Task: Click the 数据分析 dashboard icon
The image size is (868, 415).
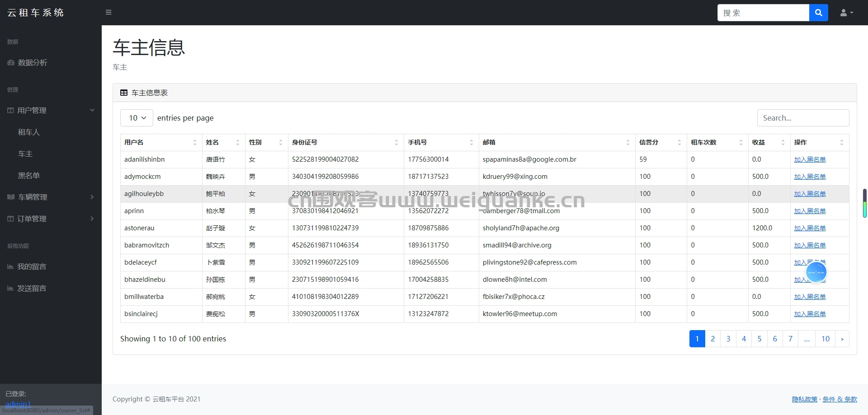Action: pos(11,63)
